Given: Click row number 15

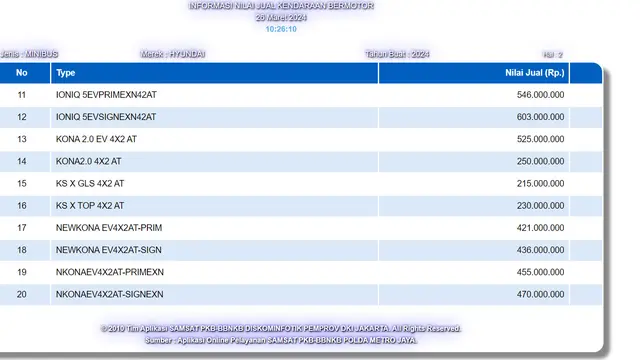Looking at the screenshot, I should pyautogui.click(x=22, y=184).
